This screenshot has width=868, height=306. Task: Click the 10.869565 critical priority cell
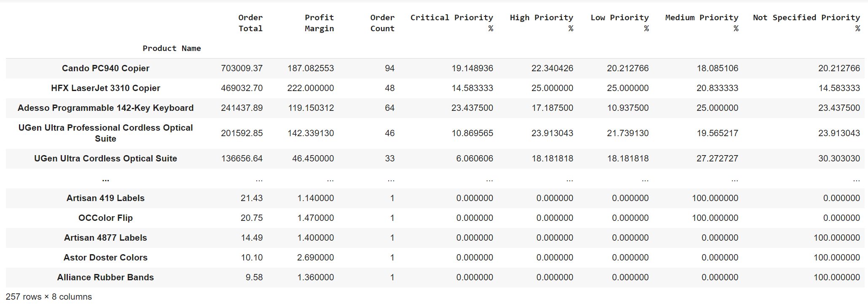(472, 133)
